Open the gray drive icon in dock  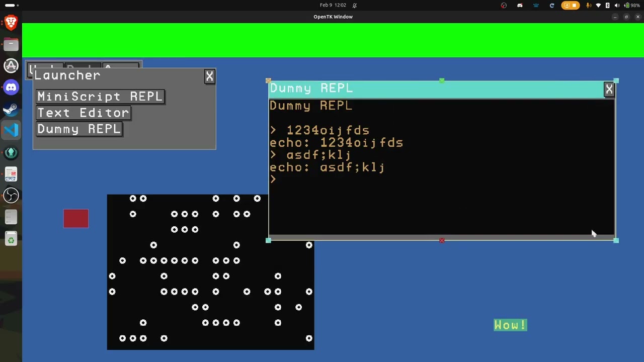tap(11, 217)
